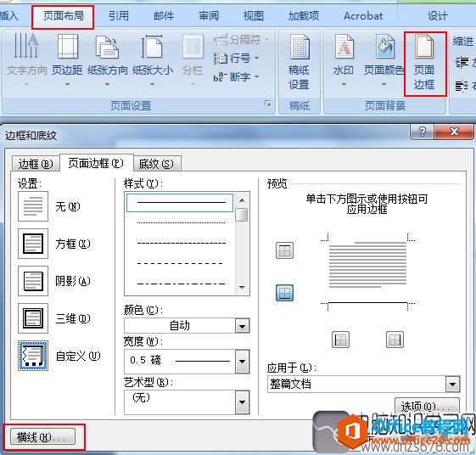
Task: Open the 页边距 margins menu
Action: coord(67,59)
